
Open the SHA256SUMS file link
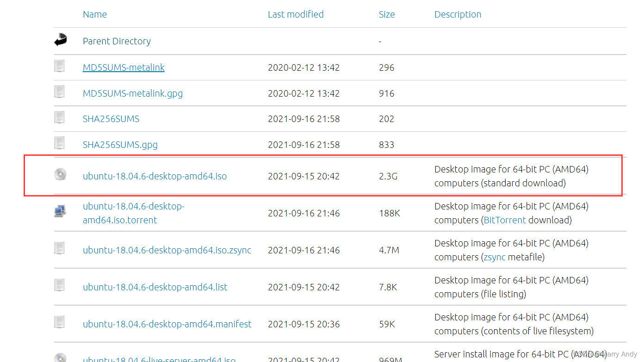[111, 119]
